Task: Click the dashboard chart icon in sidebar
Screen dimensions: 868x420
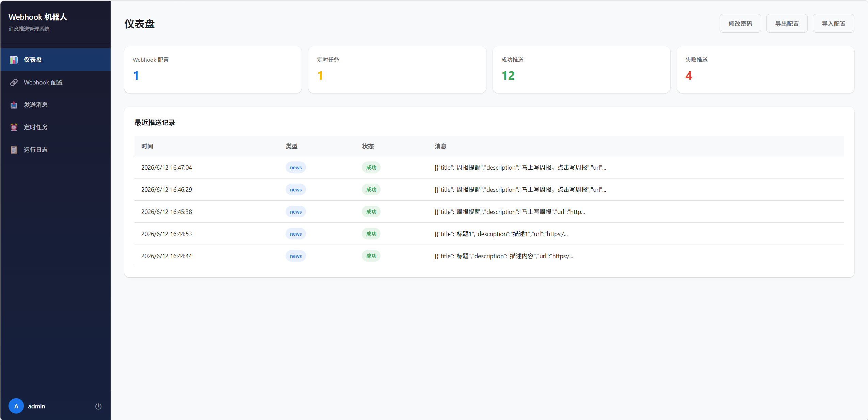Action: (14, 60)
